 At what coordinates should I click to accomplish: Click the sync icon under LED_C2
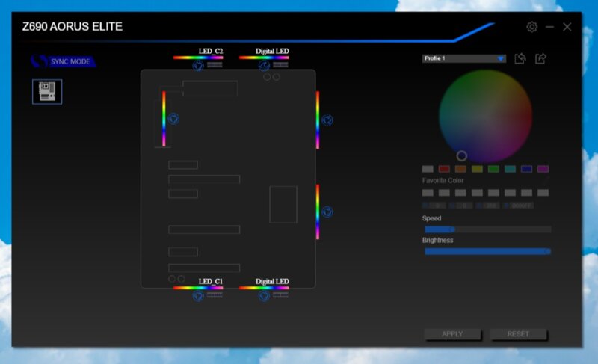[x=197, y=66]
